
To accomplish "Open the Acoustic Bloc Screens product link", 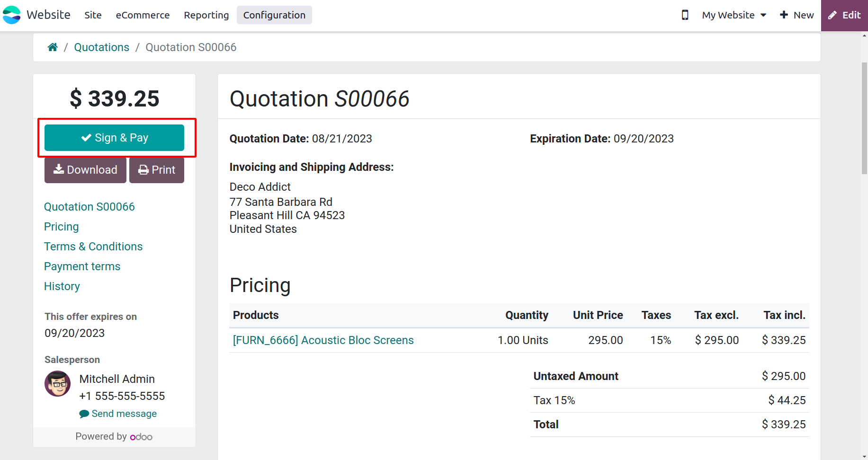I will coord(323,340).
